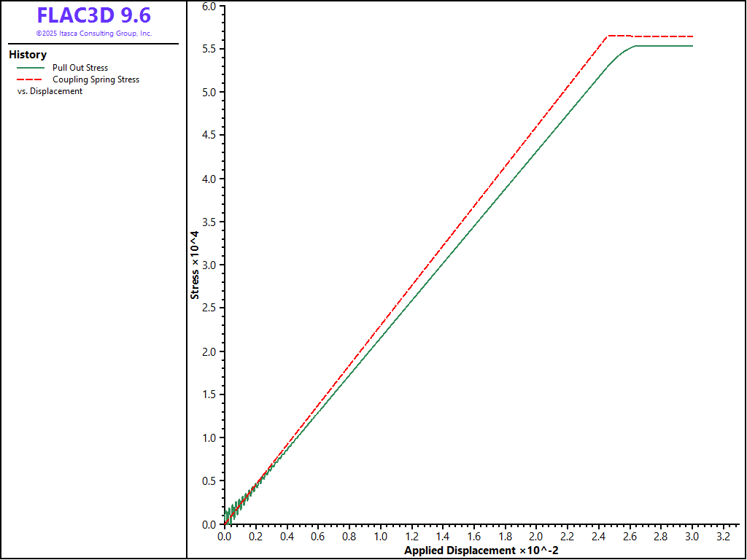747x560 pixels.
Task: Click the flat plateau of the green curve
Action: 664,46
